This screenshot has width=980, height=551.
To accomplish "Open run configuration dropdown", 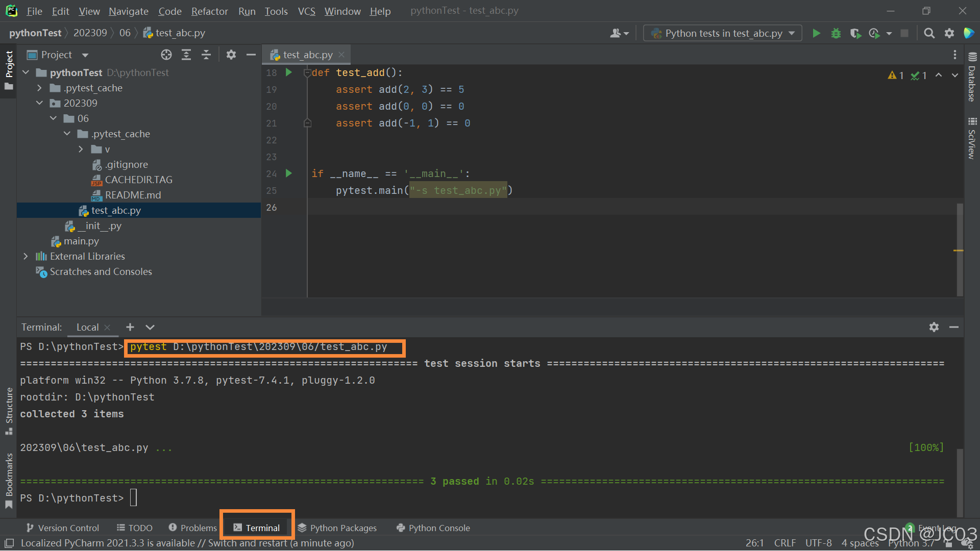I will pyautogui.click(x=722, y=33).
